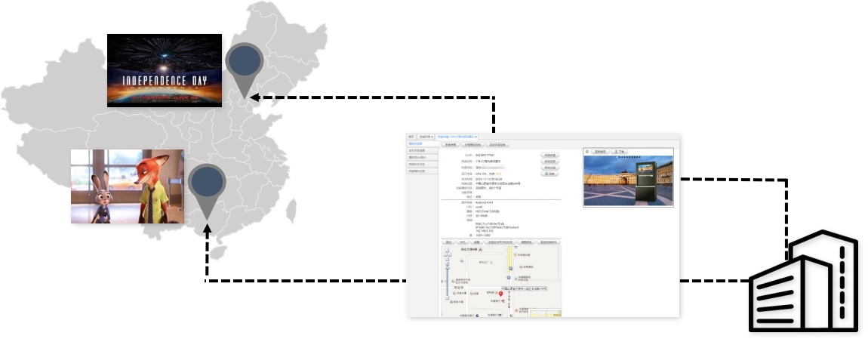868x342 pixels.
Task: Select the highlighted blue sidebar menu item
Action: [x=422, y=143]
